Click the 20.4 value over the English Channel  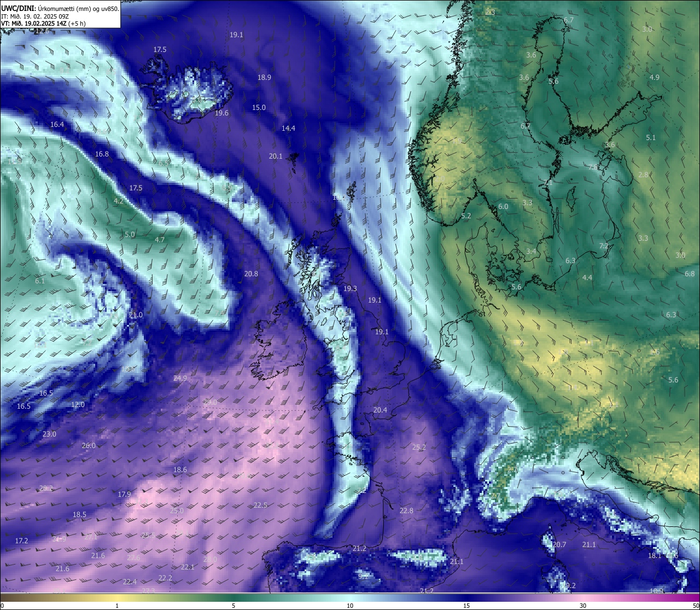[x=380, y=410]
